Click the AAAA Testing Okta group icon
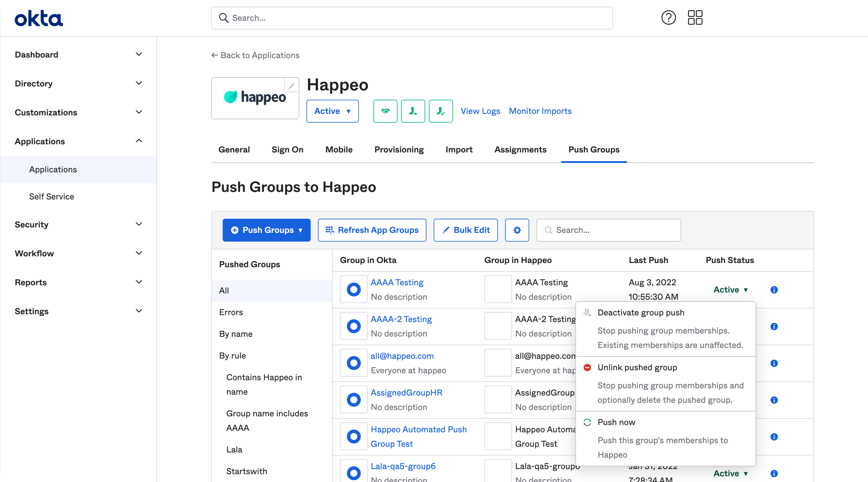This screenshot has height=482, width=868. coord(354,289)
